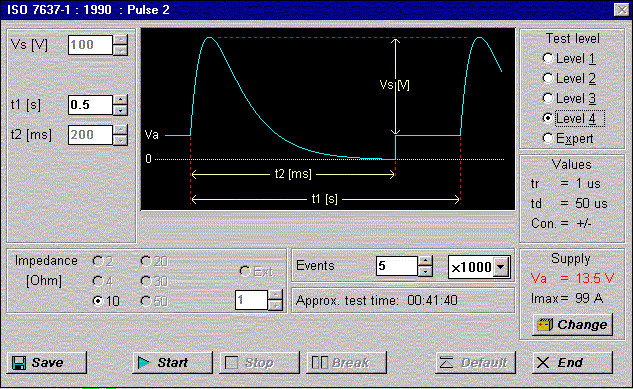This screenshot has width=633, height=389.
Task: Click the t2 [ms] input field
Action: tap(90, 135)
